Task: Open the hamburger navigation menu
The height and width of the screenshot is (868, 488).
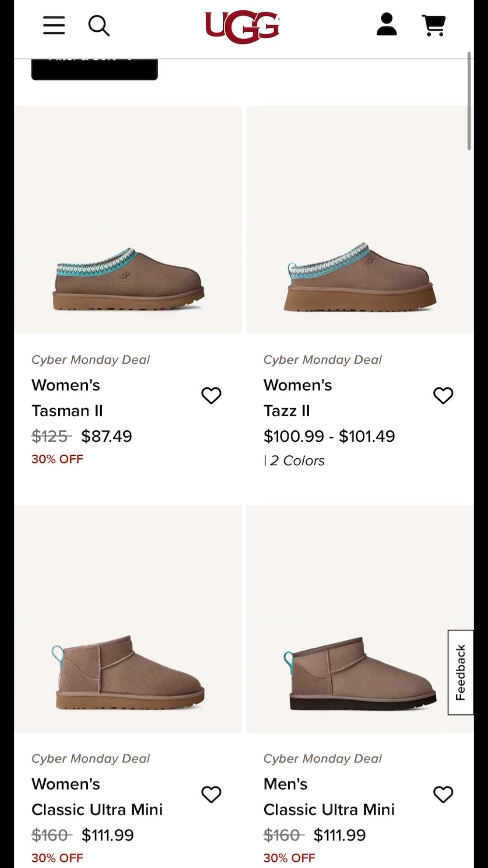Action: click(x=54, y=25)
